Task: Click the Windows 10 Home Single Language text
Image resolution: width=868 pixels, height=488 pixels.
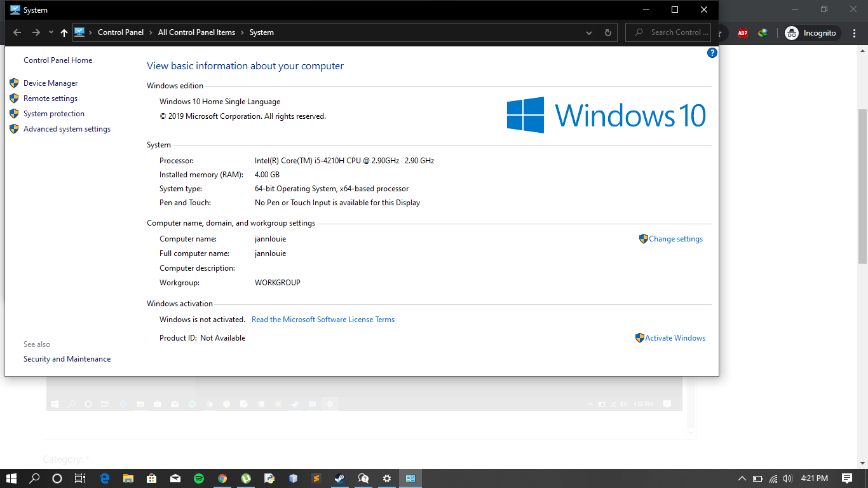Action: pos(220,102)
